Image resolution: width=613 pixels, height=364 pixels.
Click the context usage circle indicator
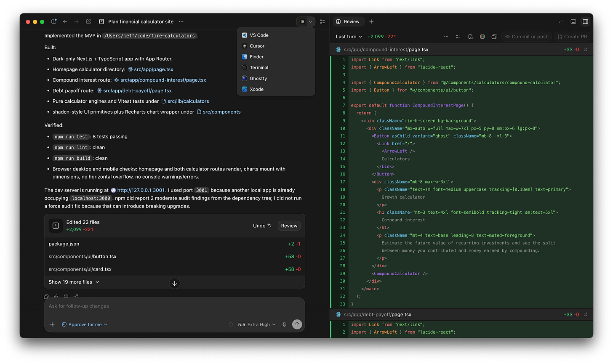click(x=231, y=324)
